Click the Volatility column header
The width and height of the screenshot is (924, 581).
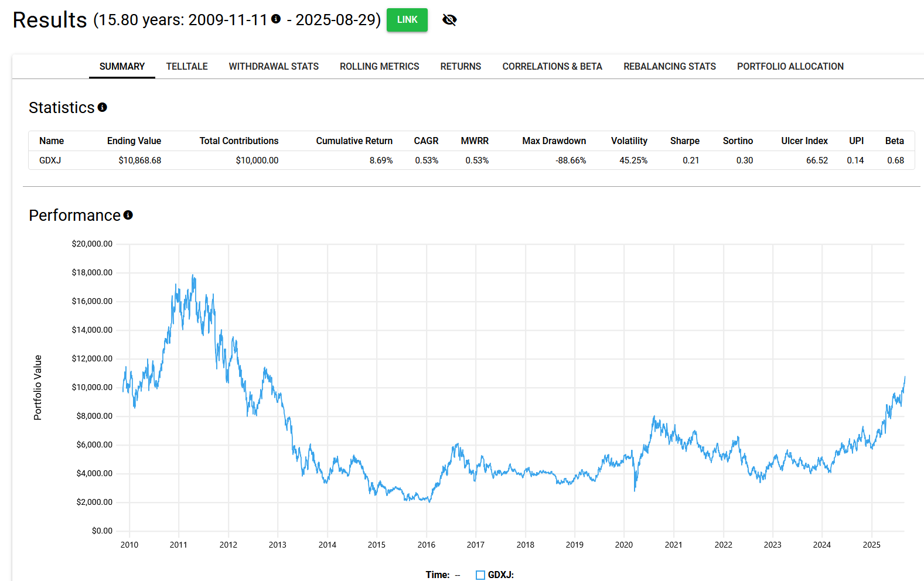tap(629, 141)
